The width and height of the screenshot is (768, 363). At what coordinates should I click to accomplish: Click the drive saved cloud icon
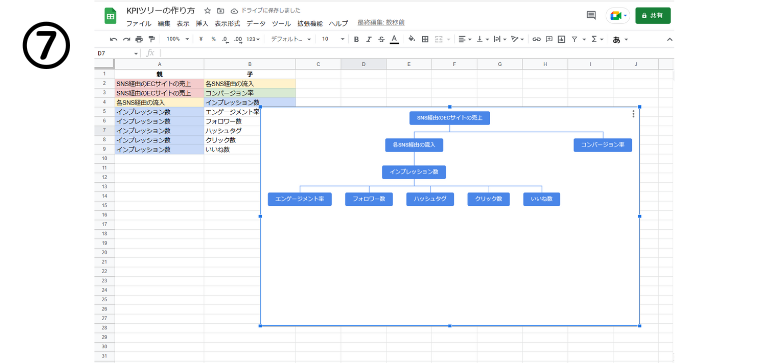[234, 11]
